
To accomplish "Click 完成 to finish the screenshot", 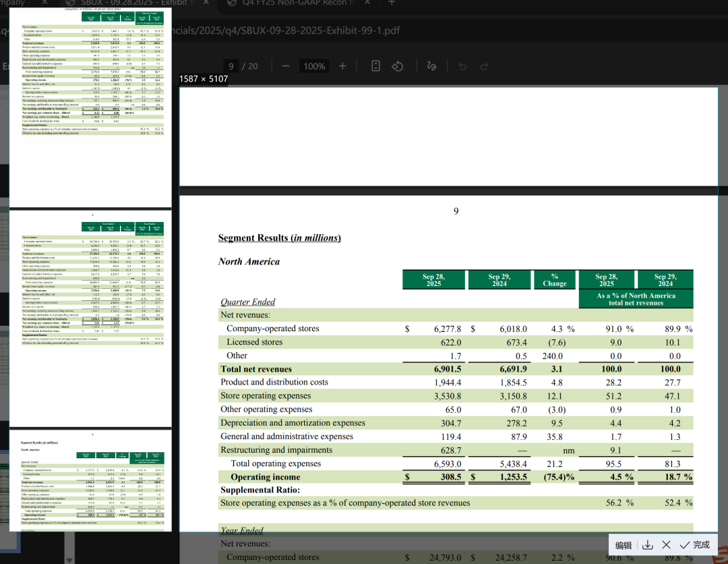I will [x=695, y=544].
